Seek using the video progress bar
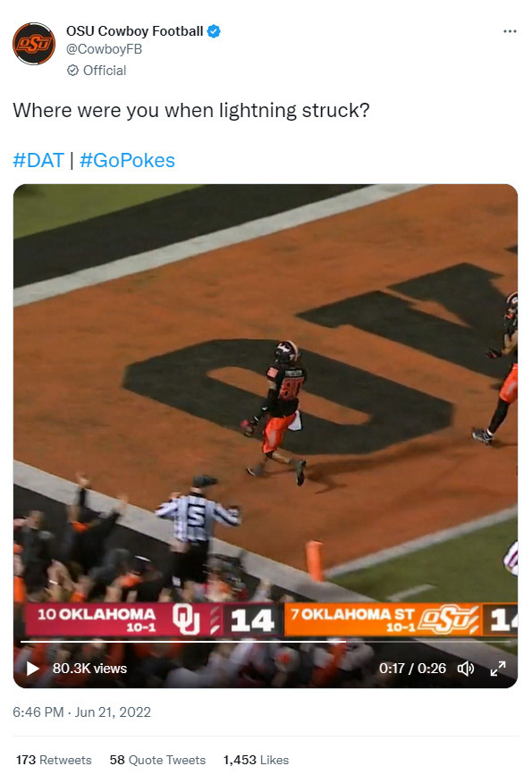The image size is (532, 783). tap(266, 642)
